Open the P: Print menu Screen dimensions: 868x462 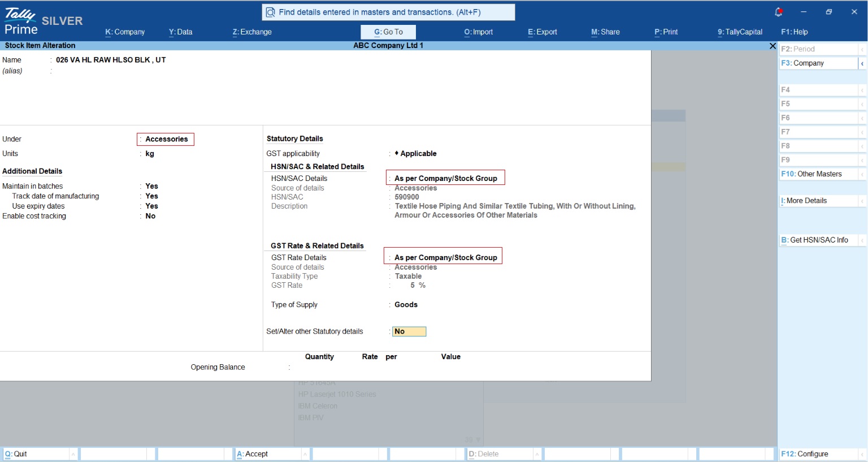click(x=666, y=32)
